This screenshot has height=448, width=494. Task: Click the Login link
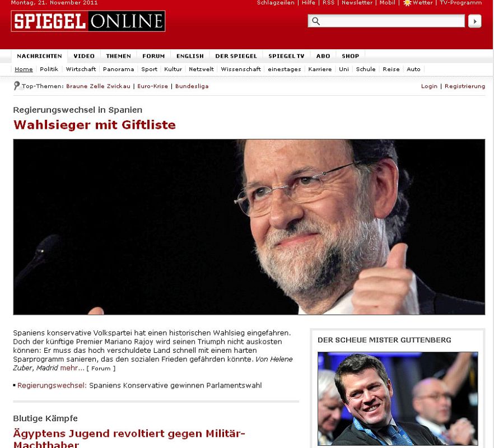click(x=429, y=86)
